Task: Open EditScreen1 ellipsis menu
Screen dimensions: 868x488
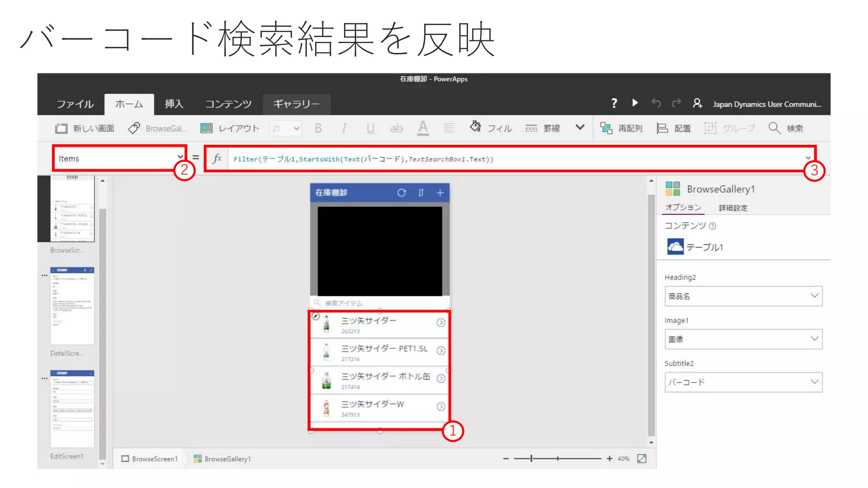Action: [44, 378]
